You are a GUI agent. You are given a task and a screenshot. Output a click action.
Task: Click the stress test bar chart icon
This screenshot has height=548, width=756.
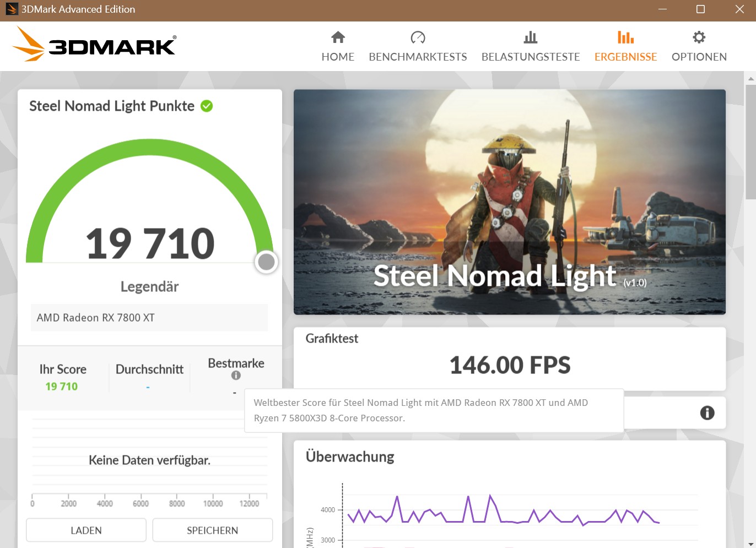click(x=531, y=37)
